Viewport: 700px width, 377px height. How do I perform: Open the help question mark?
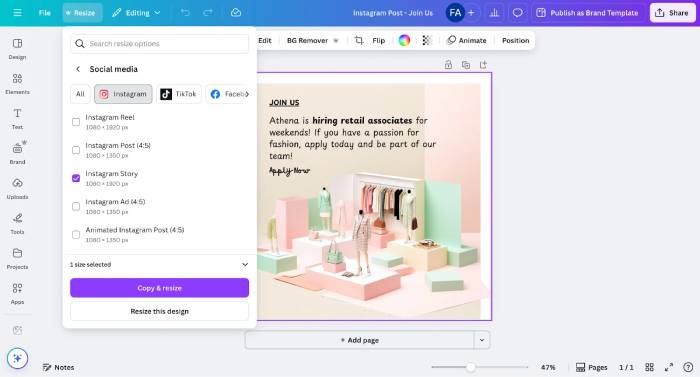tap(688, 367)
